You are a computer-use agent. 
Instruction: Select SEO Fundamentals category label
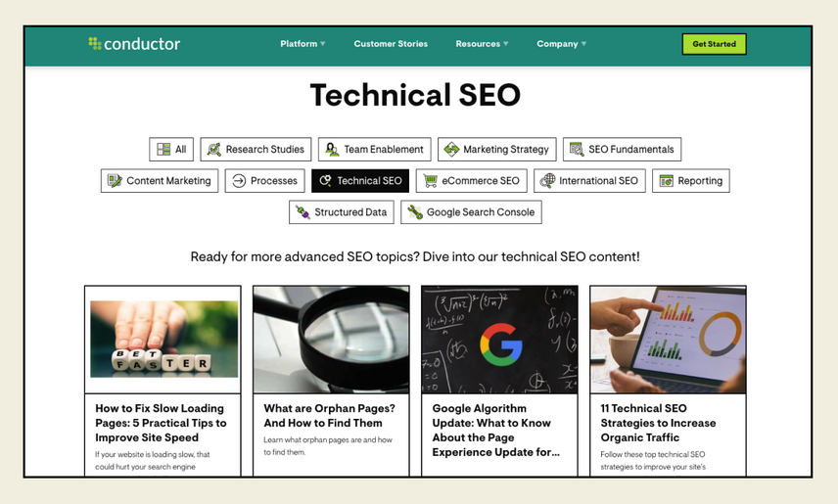pos(630,149)
